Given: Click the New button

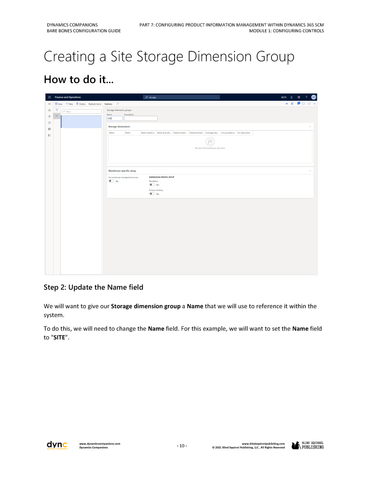Looking at the screenshot, I should tap(69, 104).
